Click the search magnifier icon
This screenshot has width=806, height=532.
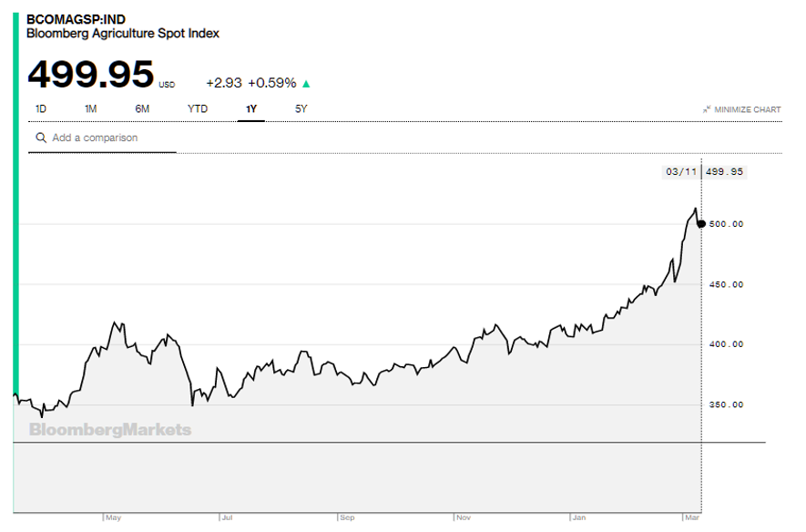pos(41,138)
